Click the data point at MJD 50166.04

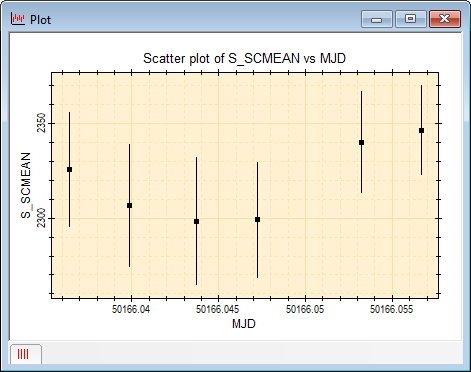[129, 205]
